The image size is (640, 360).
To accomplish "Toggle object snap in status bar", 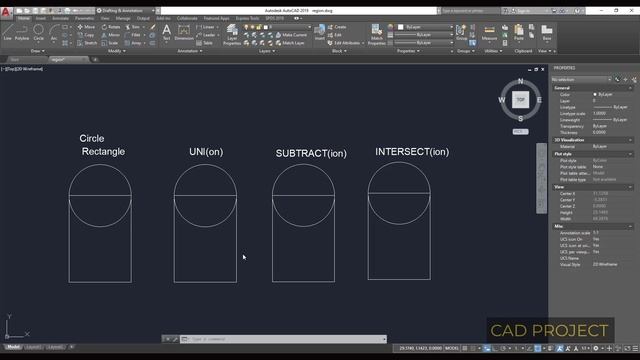I will click(538, 348).
